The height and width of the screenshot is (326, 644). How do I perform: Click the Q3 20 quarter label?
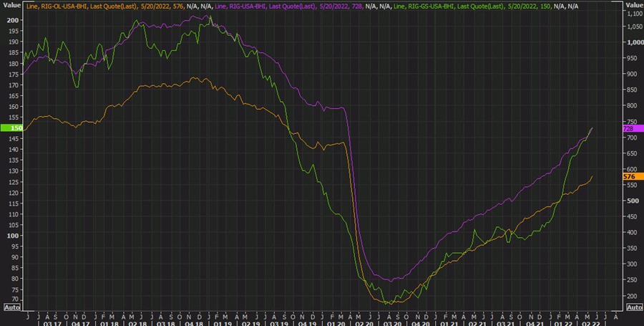[393, 323]
